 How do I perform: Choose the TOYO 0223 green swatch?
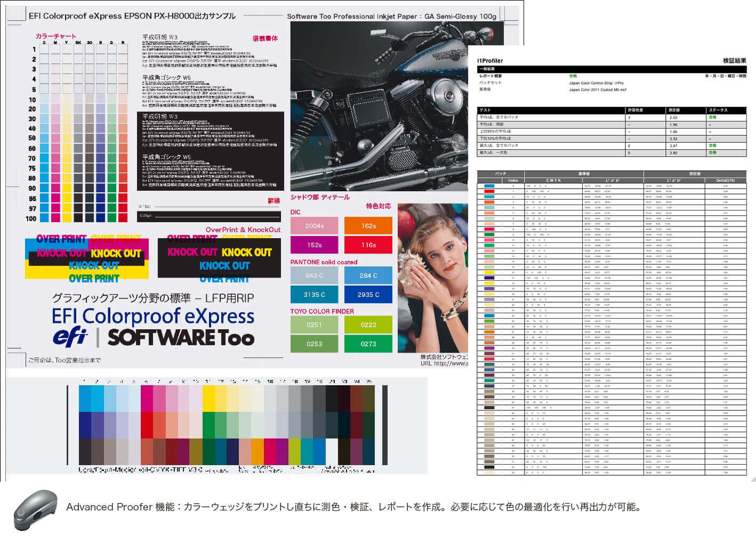pyautogui.click(x=368, y=324)
